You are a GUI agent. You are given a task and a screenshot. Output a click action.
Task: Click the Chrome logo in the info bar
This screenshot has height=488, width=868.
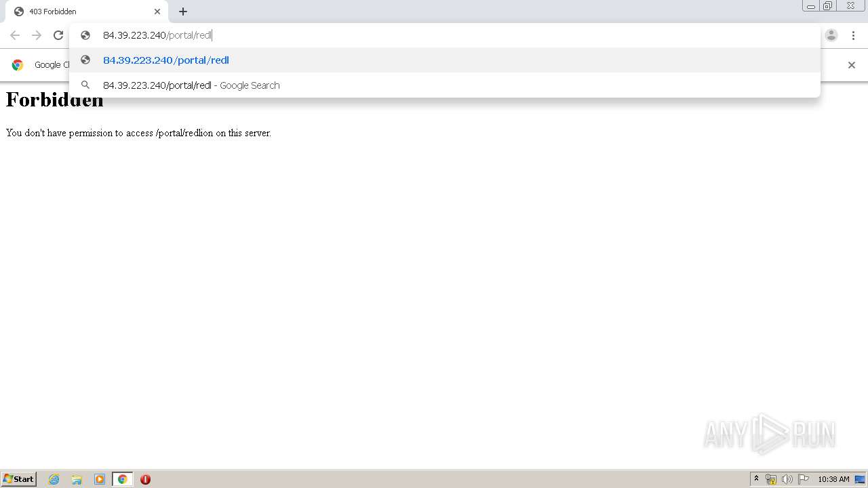[x=18, y=65]
